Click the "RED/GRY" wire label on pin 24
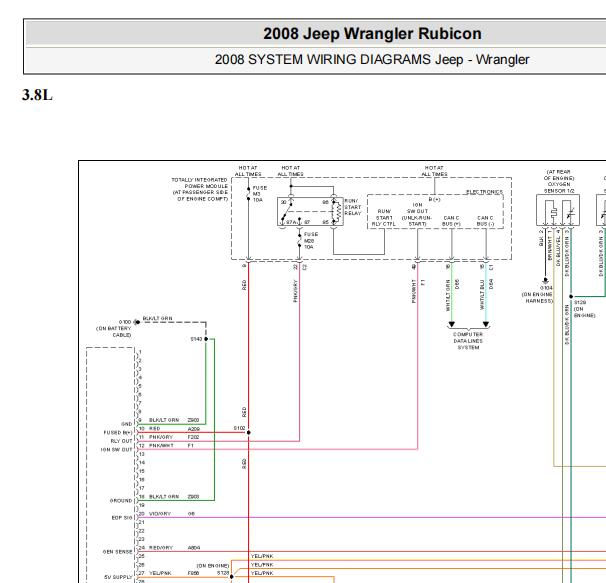This screenshot has width=606, height=583. [161, 547]
